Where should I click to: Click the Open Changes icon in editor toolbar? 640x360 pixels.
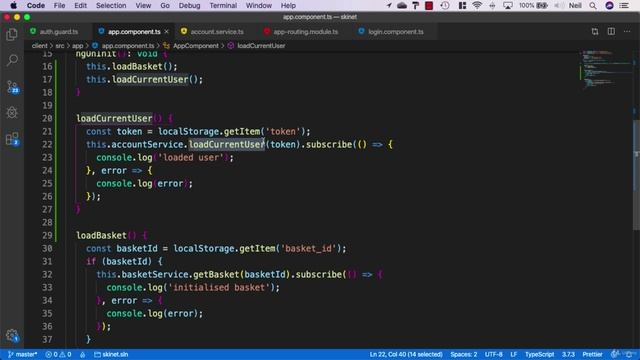click(x=595, y=31)
